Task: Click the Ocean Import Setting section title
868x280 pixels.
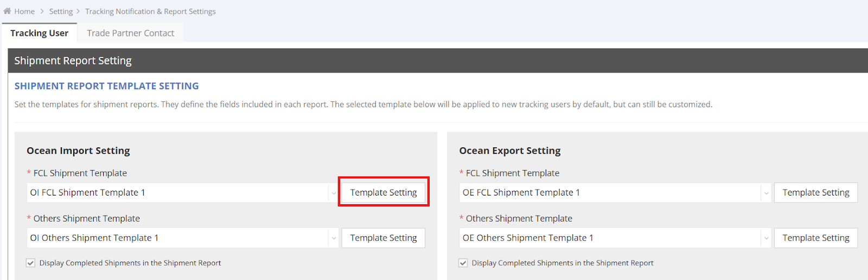Action: pos(78,151)
